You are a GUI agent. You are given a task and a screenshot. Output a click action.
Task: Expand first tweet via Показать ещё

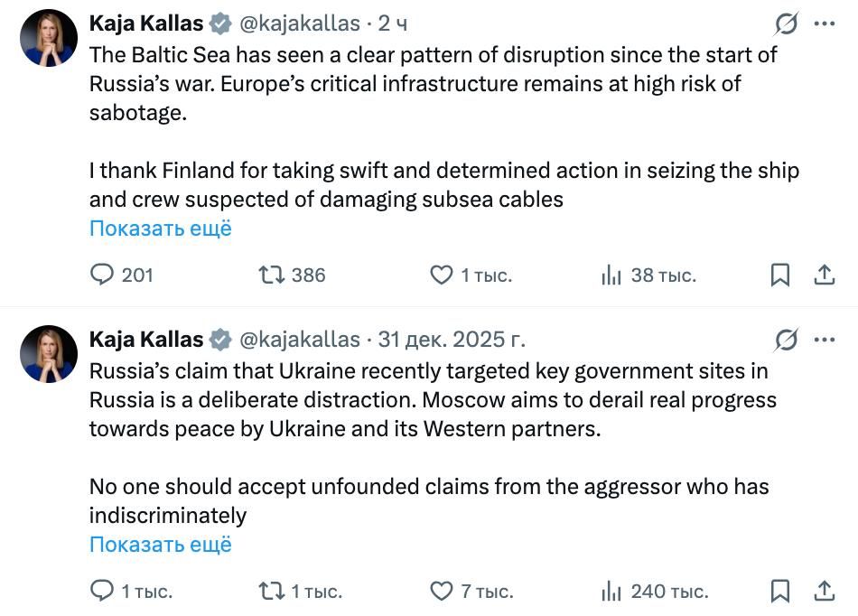pos(161,229)
